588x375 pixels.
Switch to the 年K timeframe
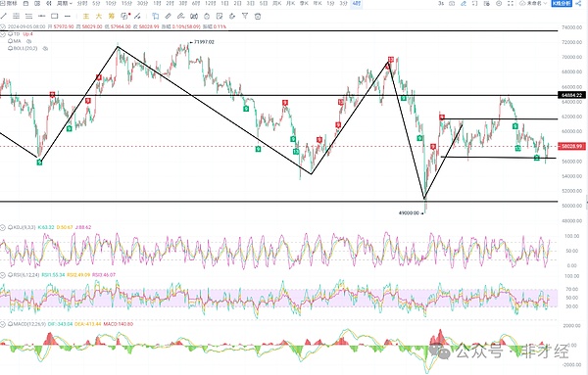pyautogui.click(x=318, y=3)
